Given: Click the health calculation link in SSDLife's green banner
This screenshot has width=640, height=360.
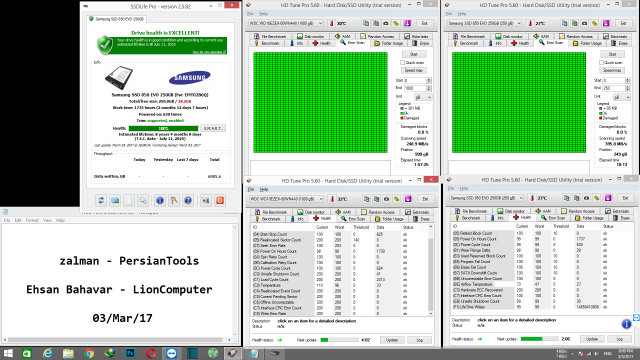Looking at the screenshot, I should [x=209, y=52].
